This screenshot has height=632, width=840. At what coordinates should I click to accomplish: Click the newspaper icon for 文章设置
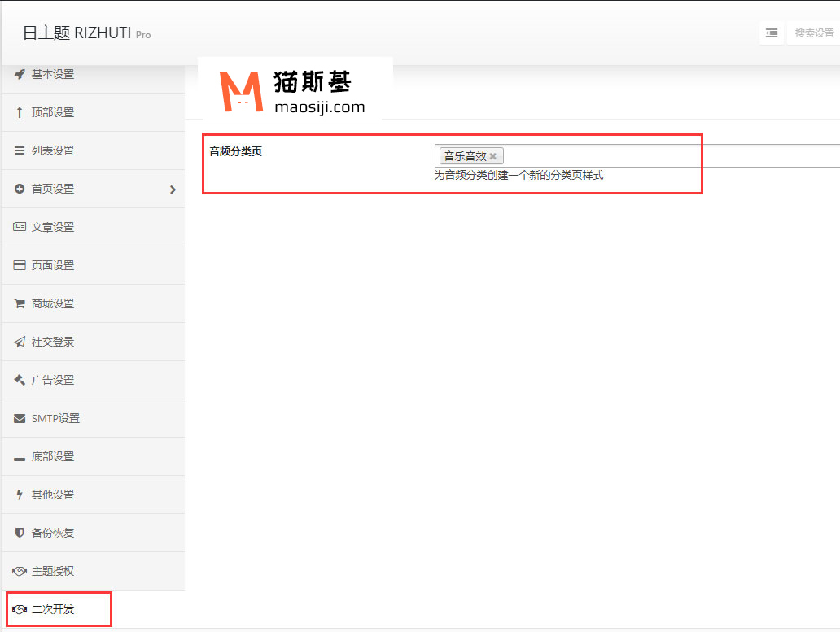[20, 227]
